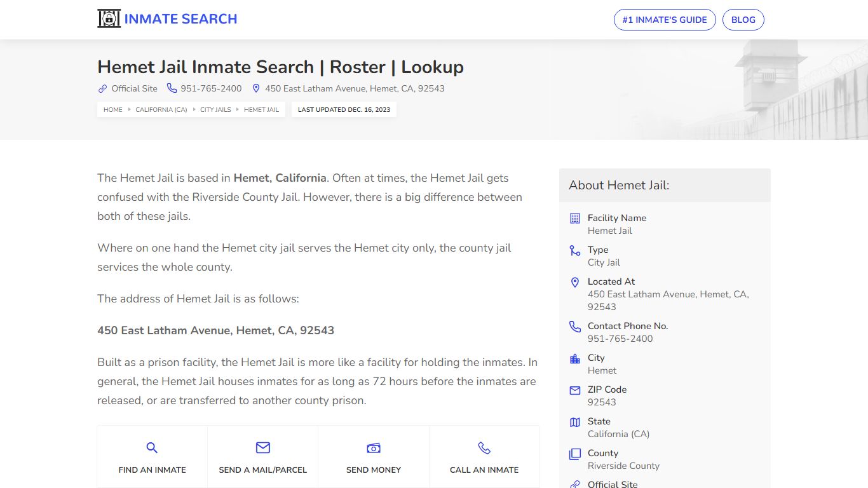Click the map icon beside State
The image size is (868, 488).
575,422
